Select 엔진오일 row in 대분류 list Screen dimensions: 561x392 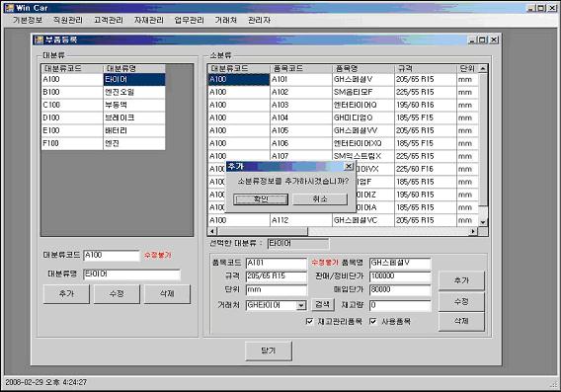click(x=104, y=92)
